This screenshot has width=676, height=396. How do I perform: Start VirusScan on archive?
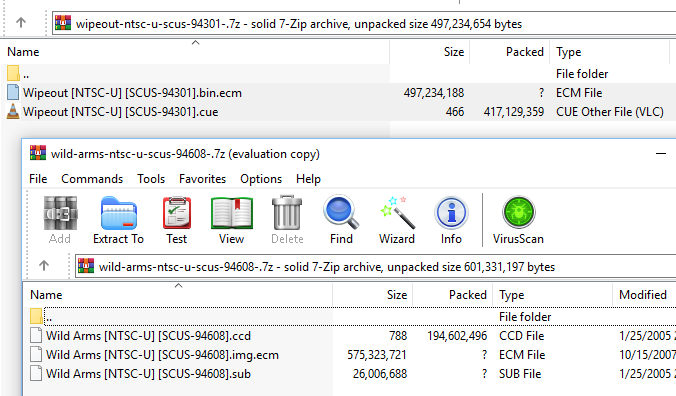pyautogui.click(x=518, y=220)
